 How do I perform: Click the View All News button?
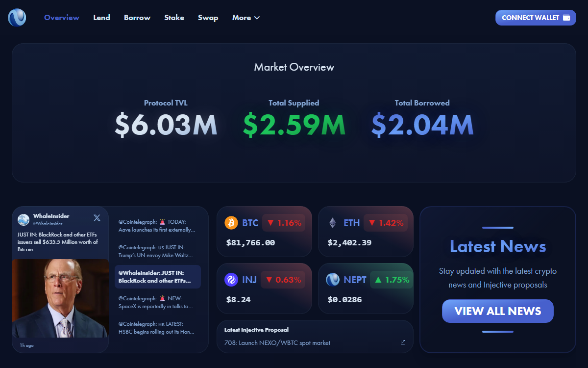498,311
